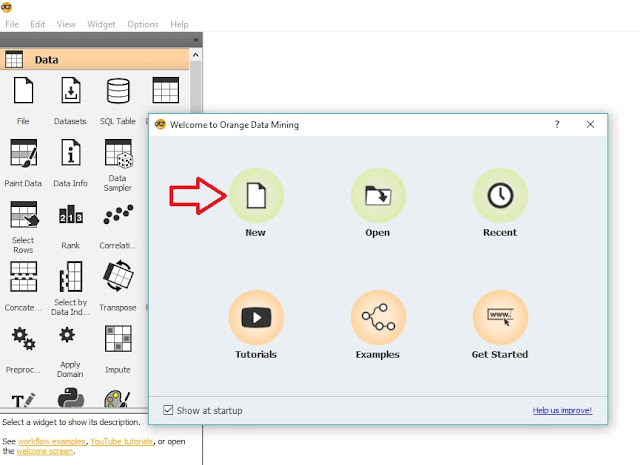Open the YouTube tutorials link

point(122,441)
